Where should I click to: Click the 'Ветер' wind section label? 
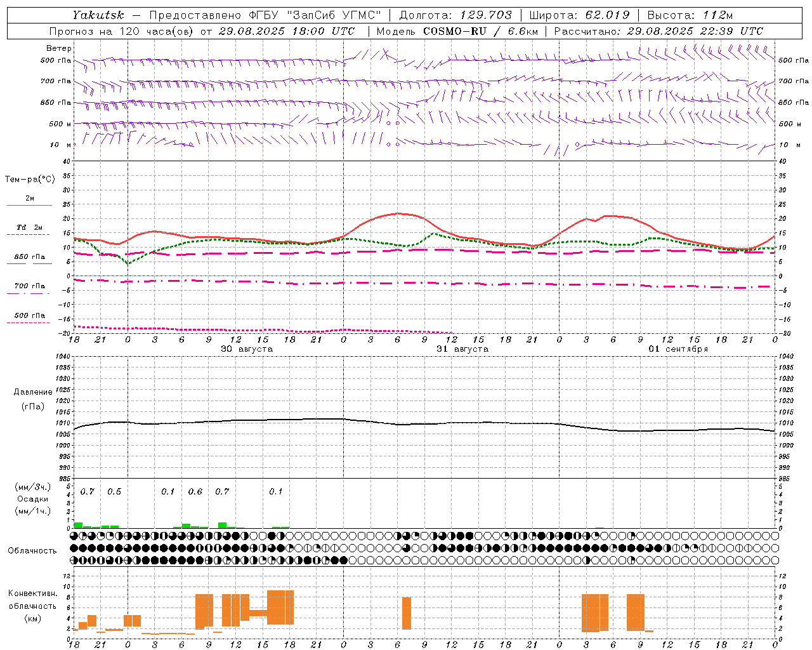pos(59,48)
